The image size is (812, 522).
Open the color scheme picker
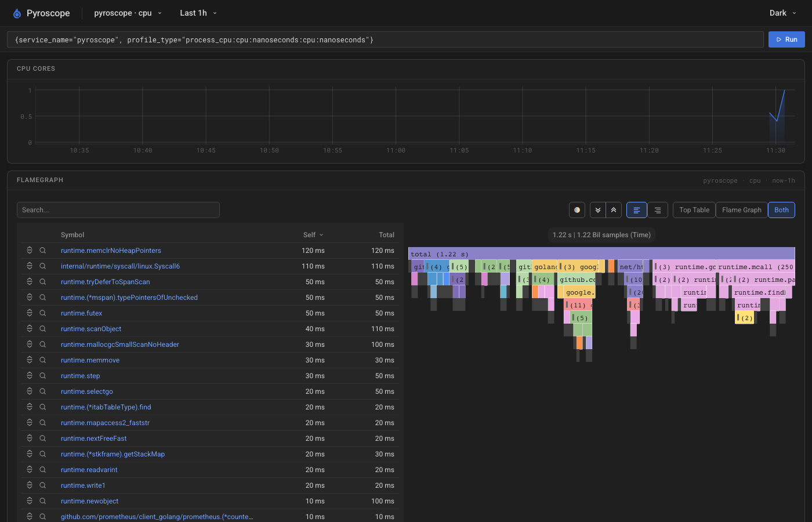[x=577, y=210]
